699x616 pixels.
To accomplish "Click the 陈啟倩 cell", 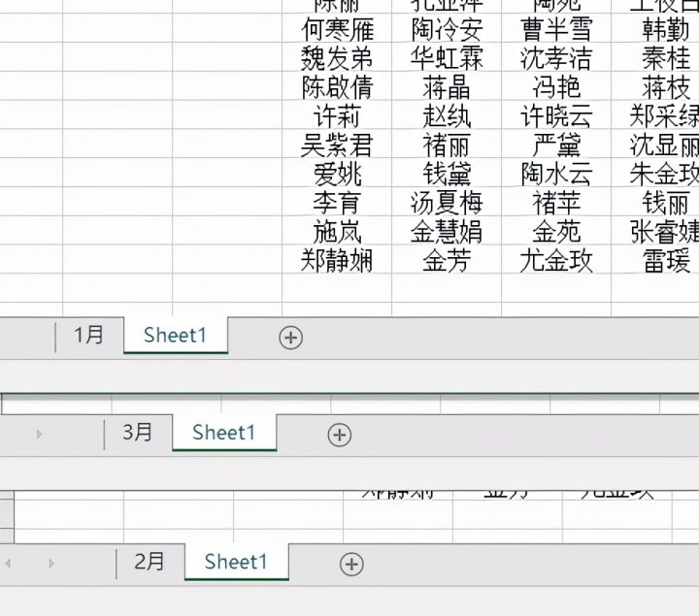I will (337, 87).
